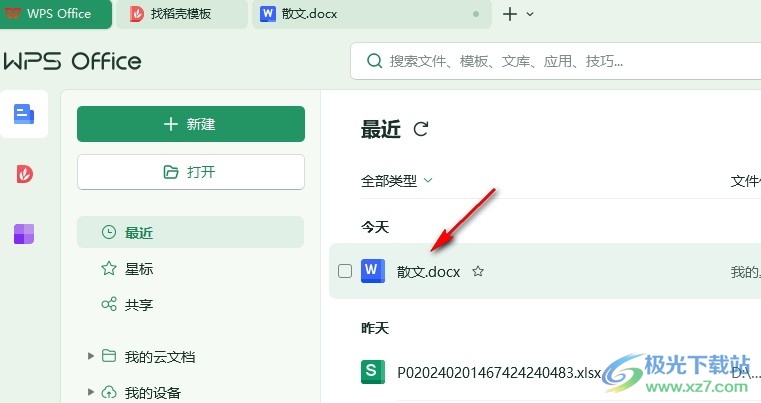Image resolution: width=761 pixels, height=403 pixels.
Task: Open tab list dropdown arrow beside plus
Action: pos(530,14)
